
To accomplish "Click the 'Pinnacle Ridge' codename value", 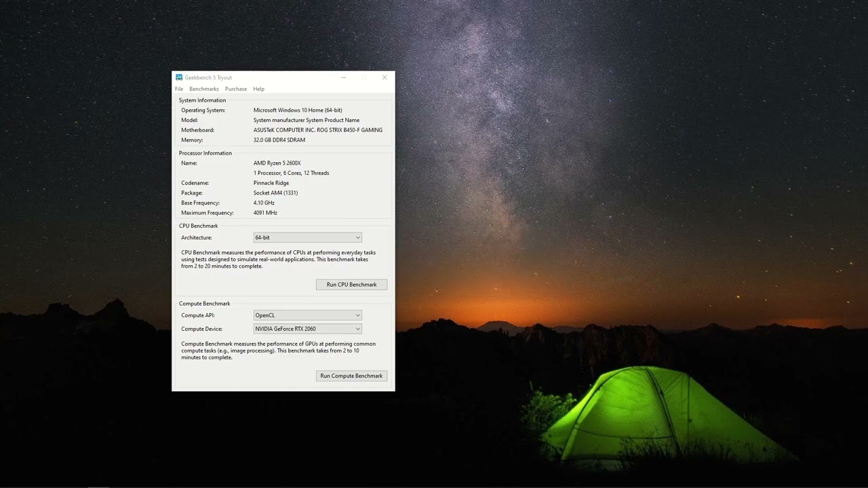I will [271, 183].
